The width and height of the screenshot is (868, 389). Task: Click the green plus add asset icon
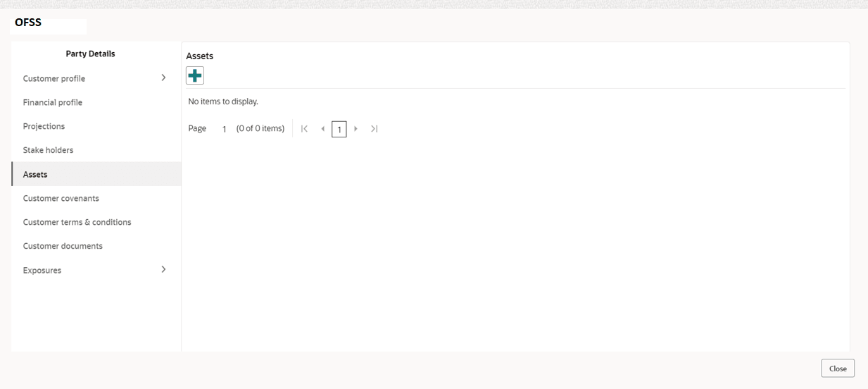195,75
